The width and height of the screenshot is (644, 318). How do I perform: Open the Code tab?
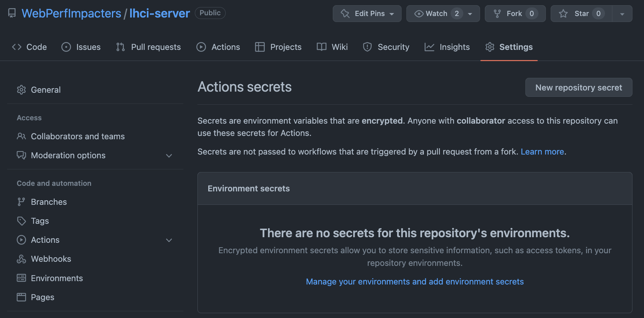[x=29, y=47]
